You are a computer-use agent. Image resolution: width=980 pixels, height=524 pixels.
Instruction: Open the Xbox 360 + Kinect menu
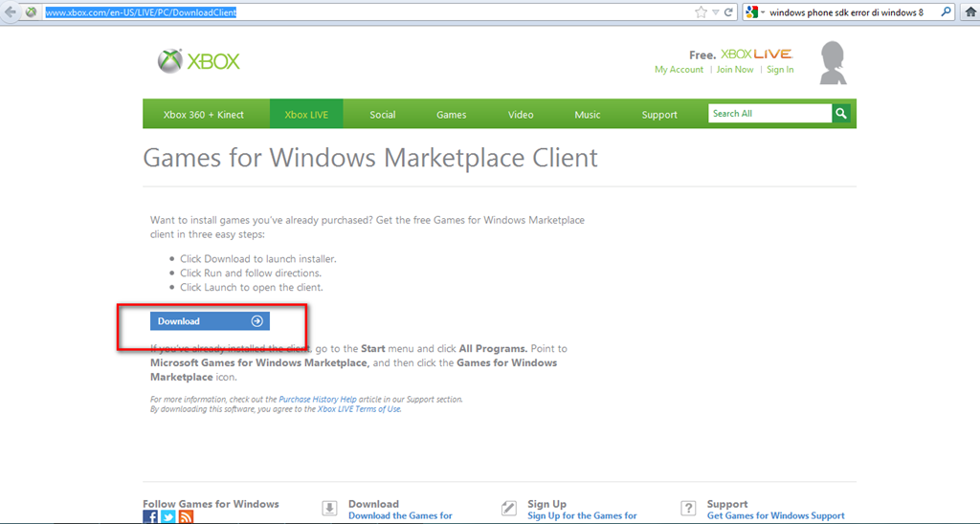coord(204,115)
